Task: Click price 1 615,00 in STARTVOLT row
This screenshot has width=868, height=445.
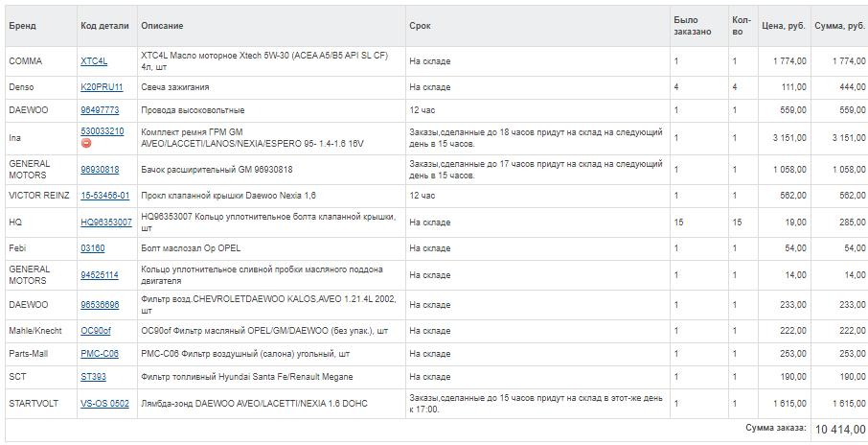Action: [790, 404]
